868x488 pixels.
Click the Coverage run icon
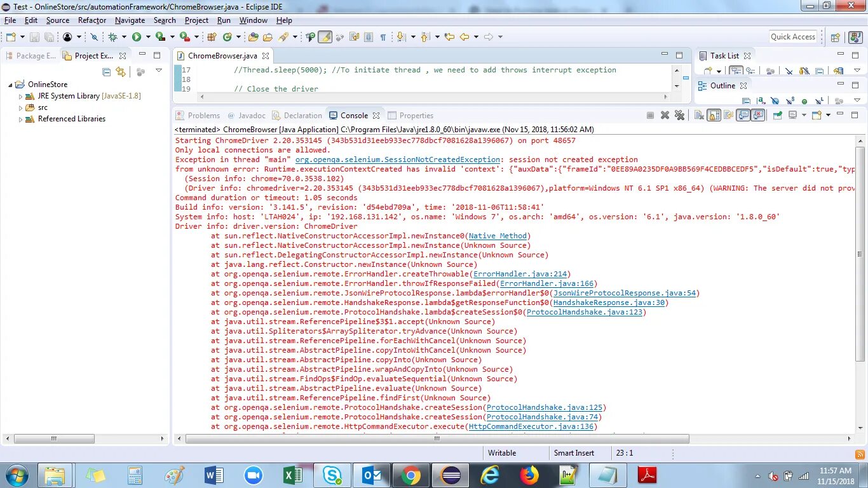[160, 37]
